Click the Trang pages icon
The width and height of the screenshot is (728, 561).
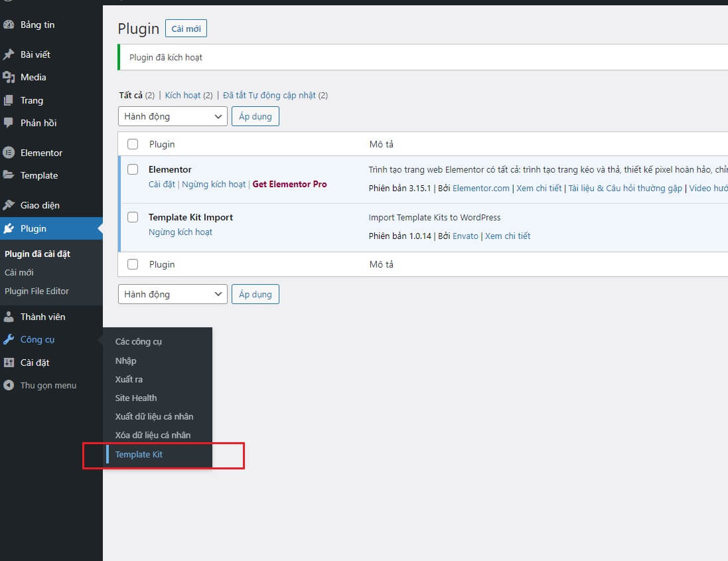tap(9, 100)
